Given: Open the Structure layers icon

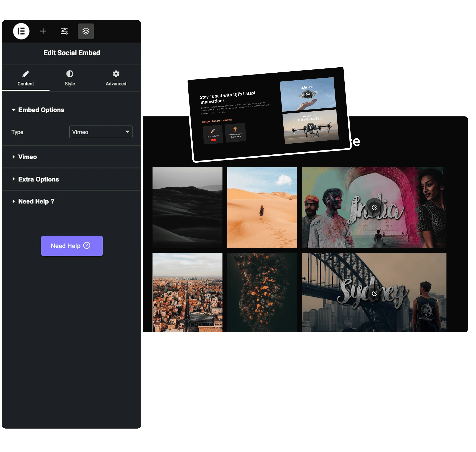Looking at the screenshot, I should (86, 31).
